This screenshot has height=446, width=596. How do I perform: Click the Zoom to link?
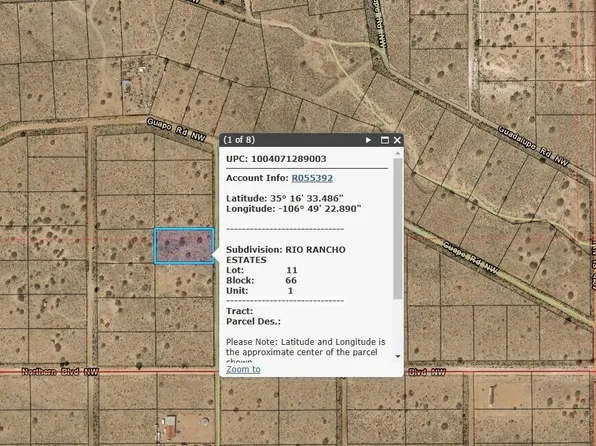(x=243, y=369)
